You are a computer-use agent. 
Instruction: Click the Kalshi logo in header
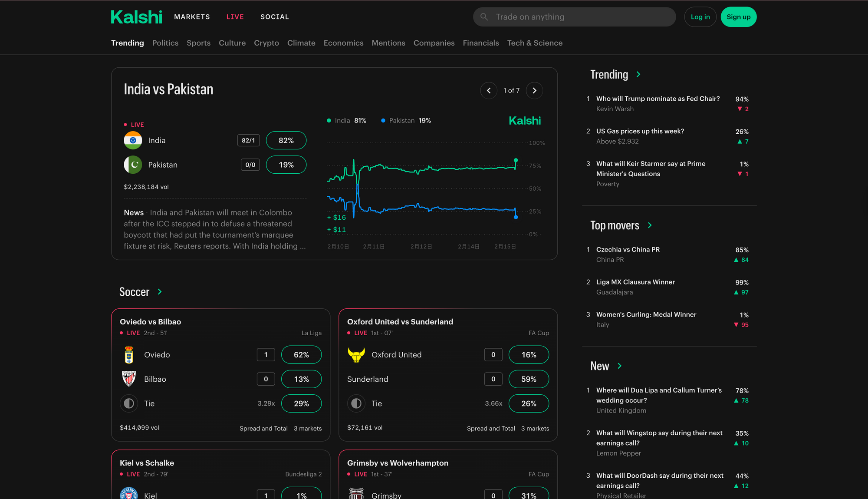[136, 17]
